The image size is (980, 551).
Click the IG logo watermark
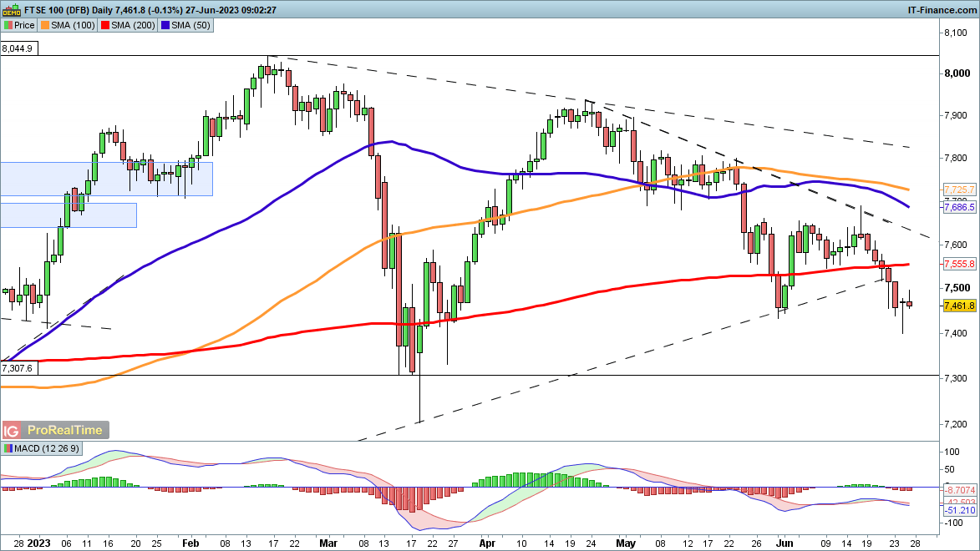coord(12,431)
